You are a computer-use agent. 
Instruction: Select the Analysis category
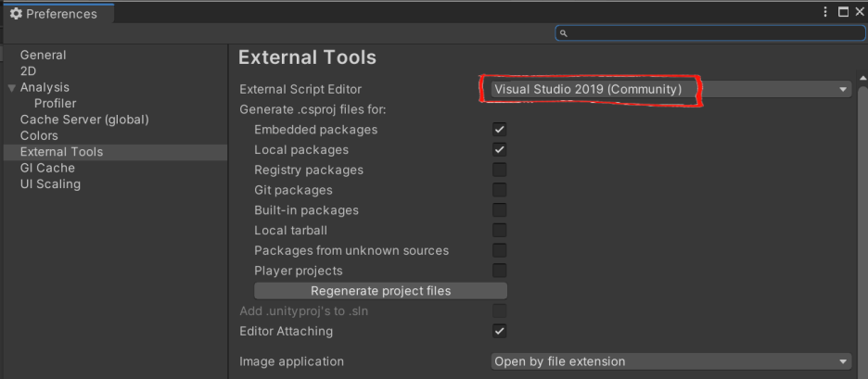click(45, 87)
